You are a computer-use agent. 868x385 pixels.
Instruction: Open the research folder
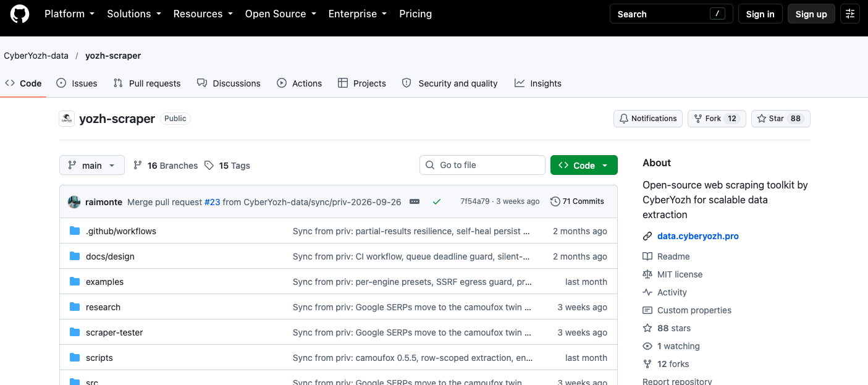click(x=103, y=307)
